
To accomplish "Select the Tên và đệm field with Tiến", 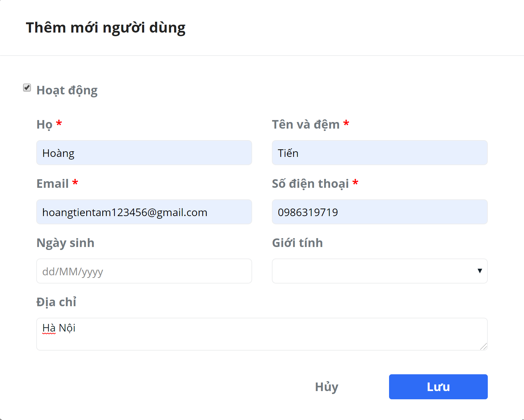I will pos(380,153).
